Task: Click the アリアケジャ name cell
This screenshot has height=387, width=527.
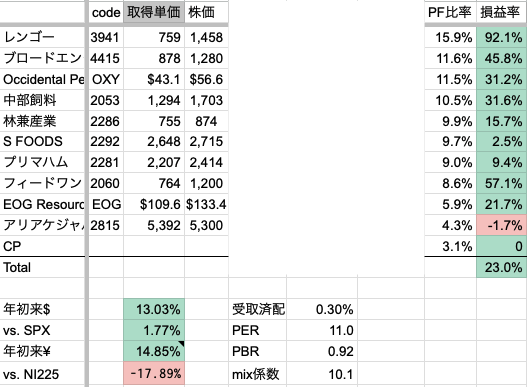Action: pos(42,225)
